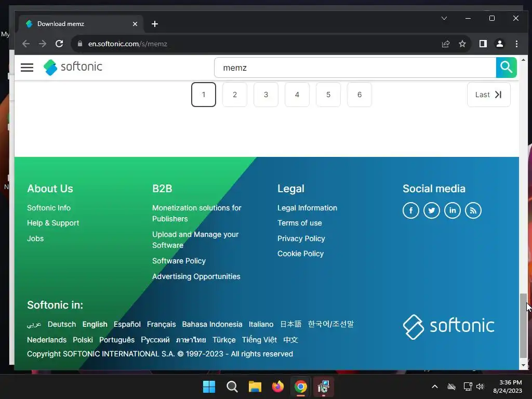Viewport: 532px width, 399px height.
Task: Go to results page 6
Action: [360, 95]
